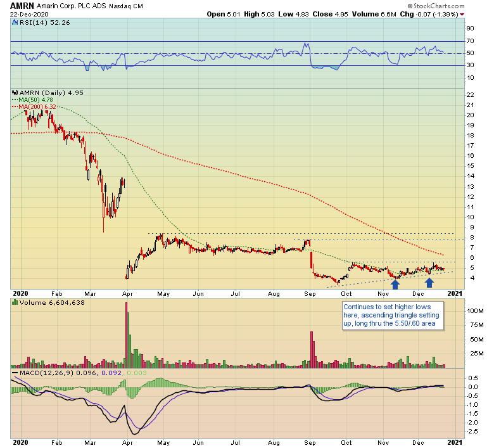Viewport: 494px width, 448px height.
Task: Click the Volume 6.6M header value
Action: pyautogui.click(x=374, y=14)
